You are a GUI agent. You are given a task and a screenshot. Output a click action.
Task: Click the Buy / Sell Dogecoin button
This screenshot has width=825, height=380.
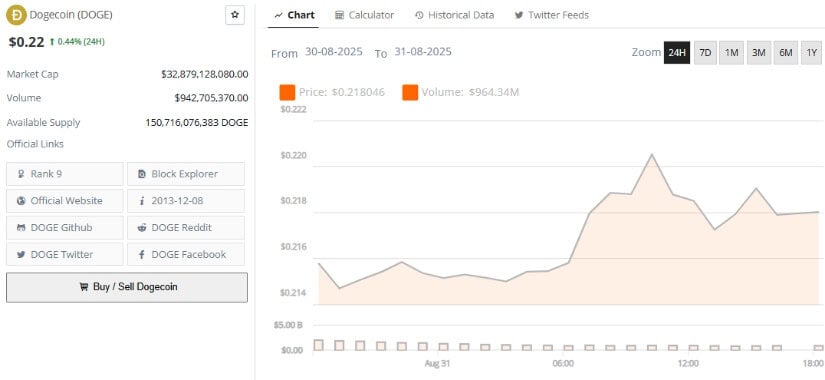pos(127,287)
